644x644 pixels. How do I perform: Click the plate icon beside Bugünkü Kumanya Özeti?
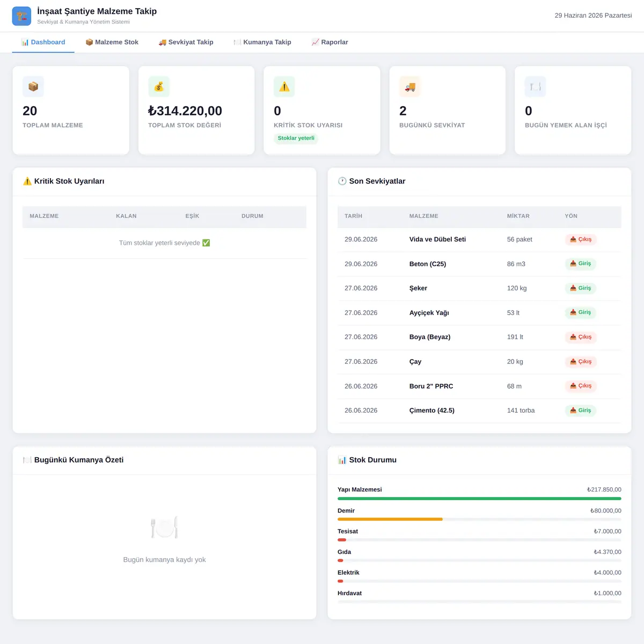click(x=27, y=460)
